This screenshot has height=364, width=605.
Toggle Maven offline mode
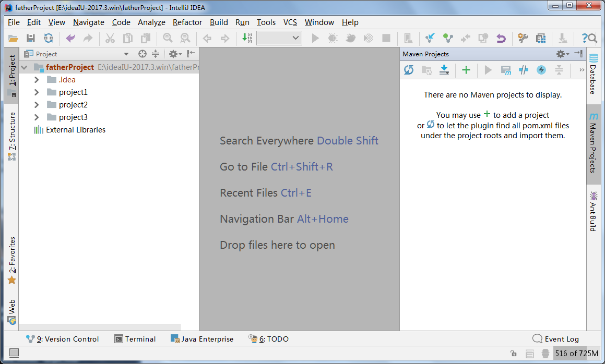[524, 70]
